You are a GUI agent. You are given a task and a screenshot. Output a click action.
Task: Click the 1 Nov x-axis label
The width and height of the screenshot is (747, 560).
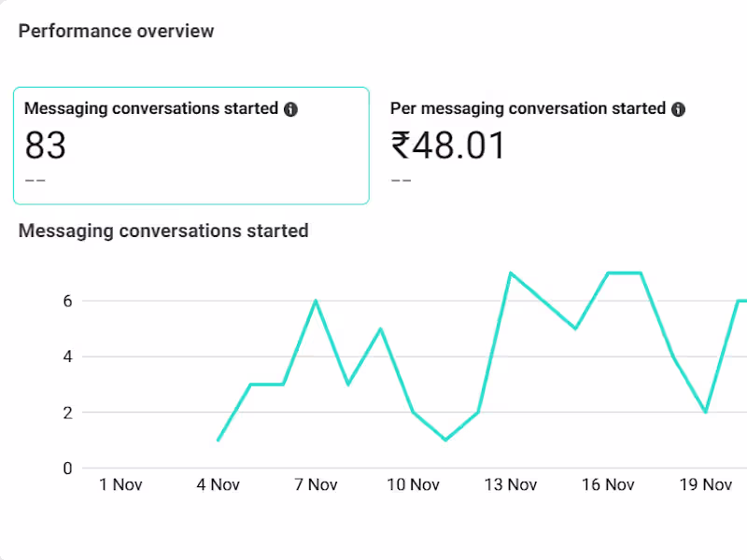(121, 484)
